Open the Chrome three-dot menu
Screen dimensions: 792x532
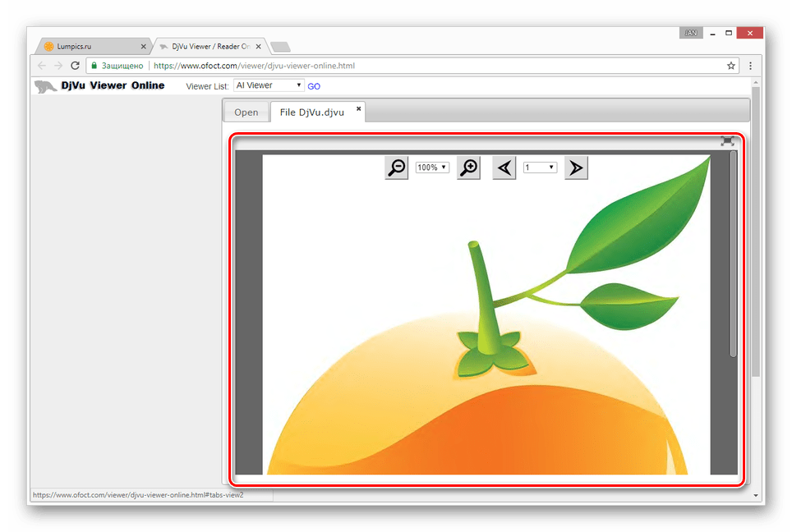click(751, 66)
